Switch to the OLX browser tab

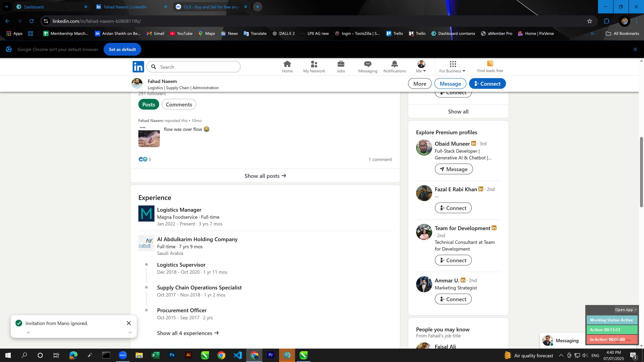(211, 7)
